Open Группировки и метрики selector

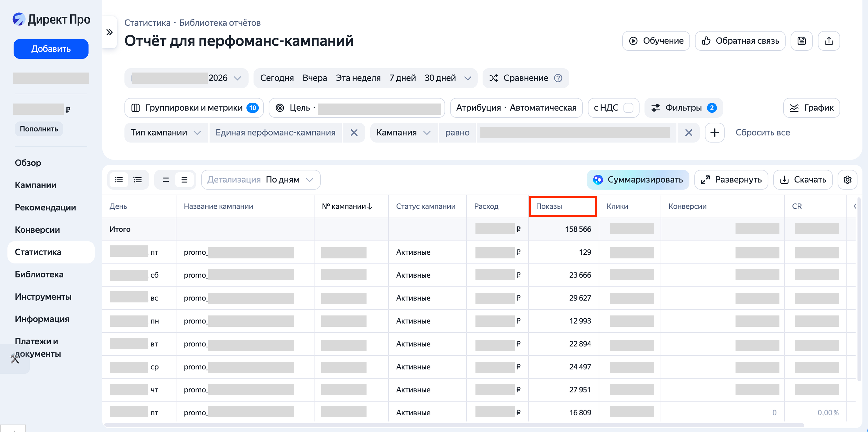[194, 108]
